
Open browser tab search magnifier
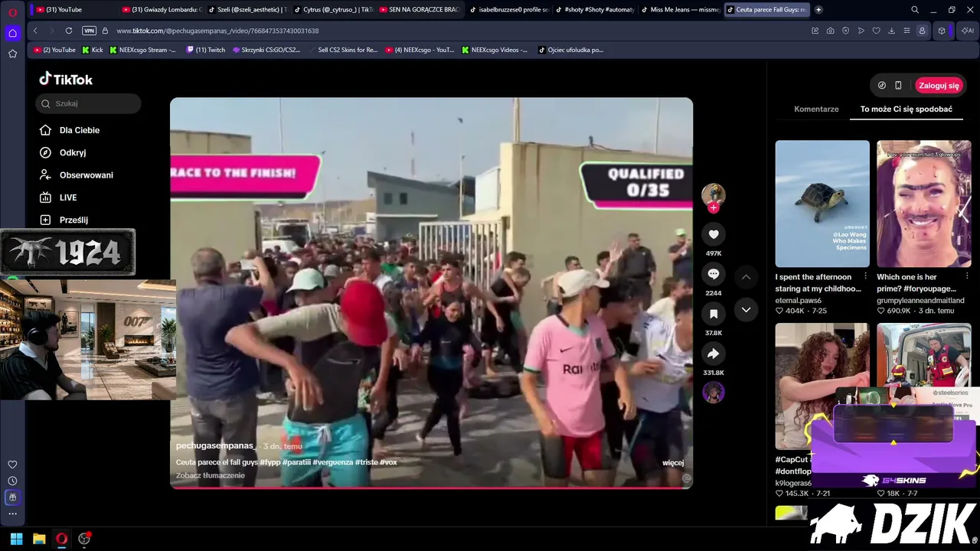pyautogui.click(x=915, y=10)
